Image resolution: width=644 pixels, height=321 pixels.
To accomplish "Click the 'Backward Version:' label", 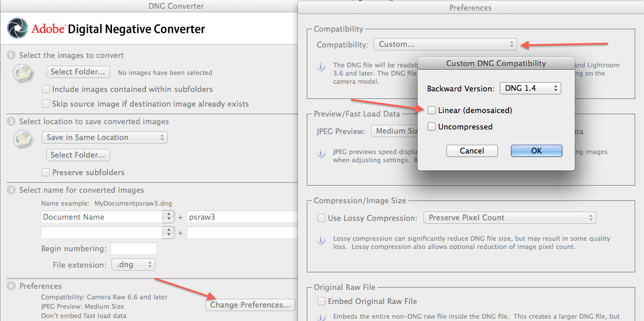I will 460,88.
